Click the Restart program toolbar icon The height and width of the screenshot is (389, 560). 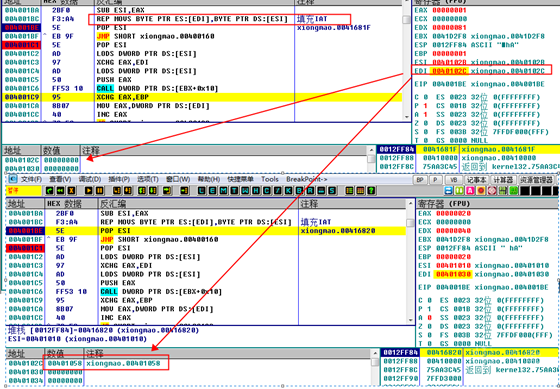click(x=50, y=191)
